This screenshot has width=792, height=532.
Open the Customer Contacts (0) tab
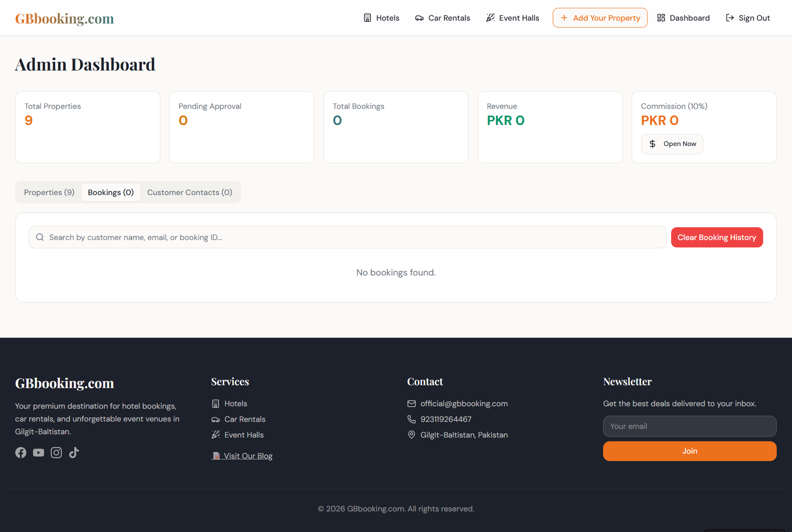[190, 193]
